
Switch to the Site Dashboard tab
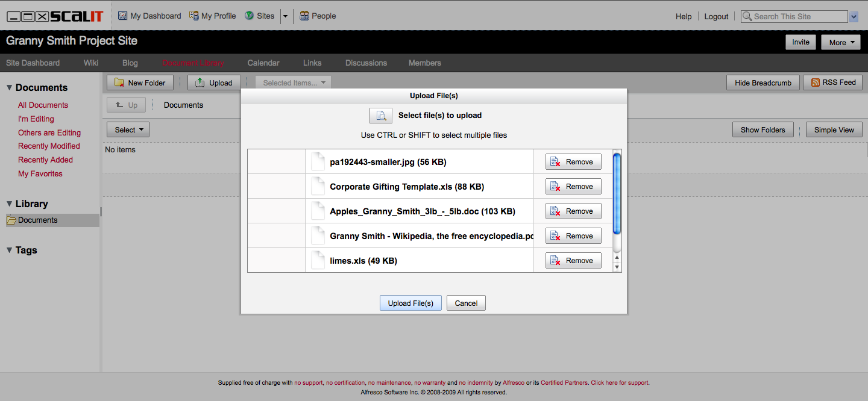[x=33, y=63]
